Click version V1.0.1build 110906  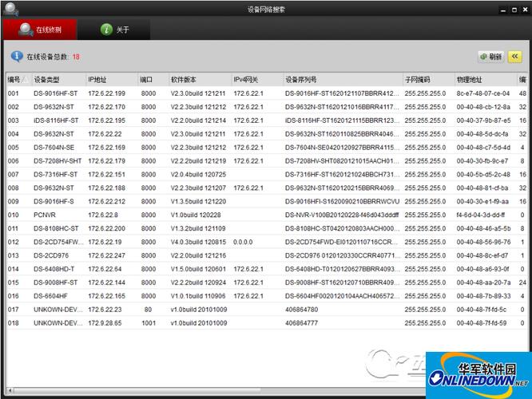click(198, 296)
